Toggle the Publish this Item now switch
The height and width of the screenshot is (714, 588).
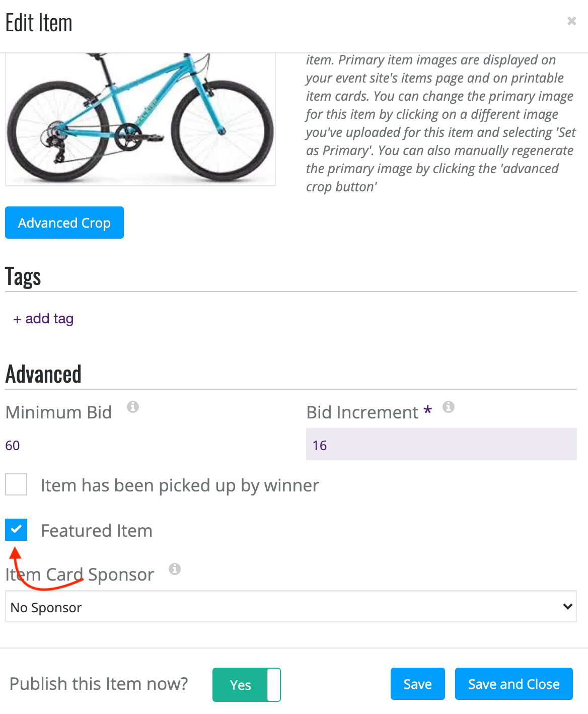point(247,685)
